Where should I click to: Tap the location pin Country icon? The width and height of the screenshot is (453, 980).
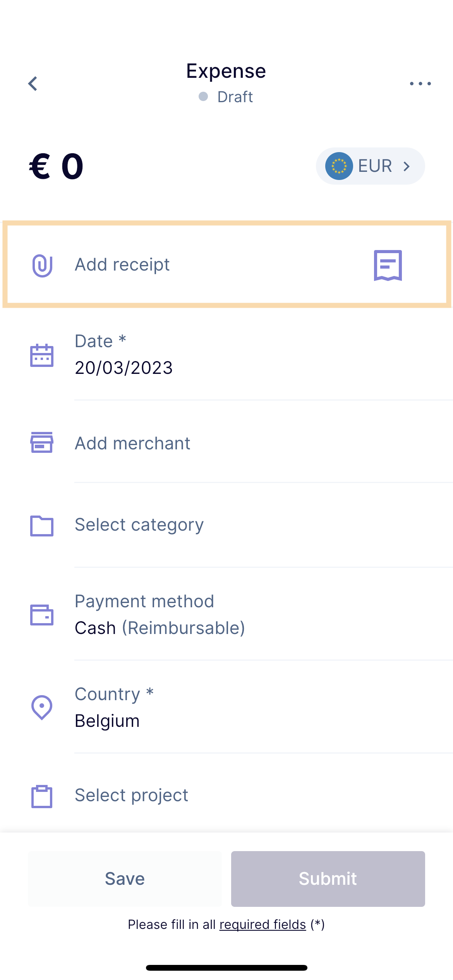click(x=42, y=708)
